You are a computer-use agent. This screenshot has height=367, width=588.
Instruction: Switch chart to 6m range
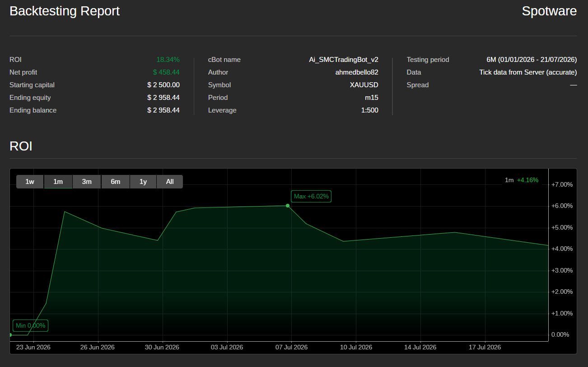tap(116, 182)
